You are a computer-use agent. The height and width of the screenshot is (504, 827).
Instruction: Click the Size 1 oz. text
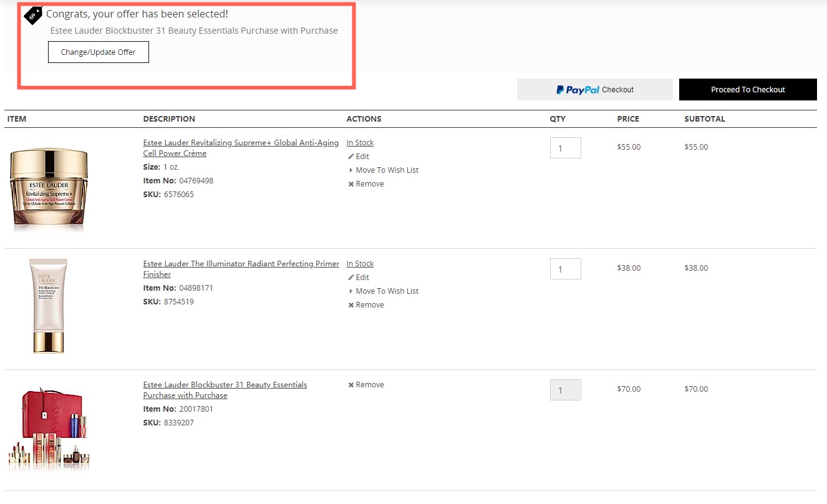coord(162,167)
